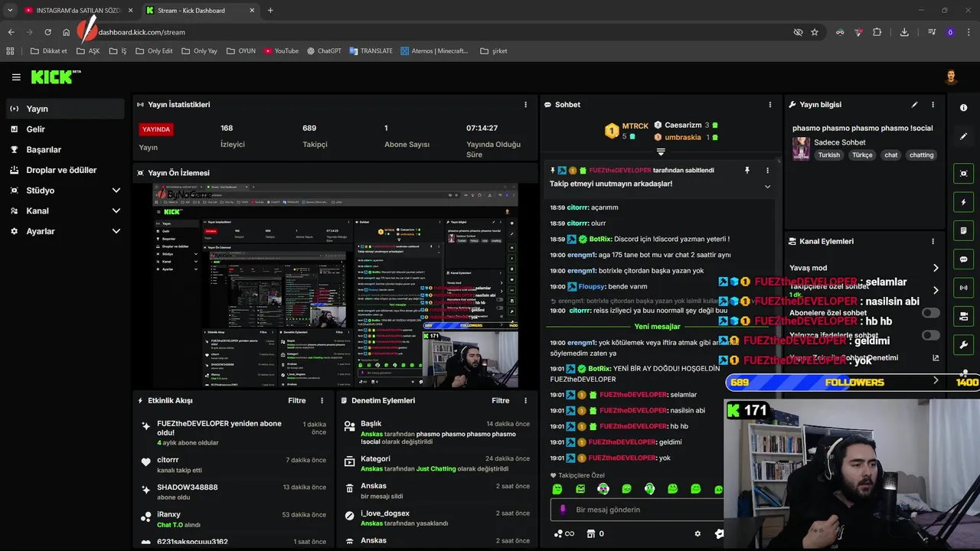Open Gelir in the sidebar
Screen dimensions: 980x551
(65, 129)
